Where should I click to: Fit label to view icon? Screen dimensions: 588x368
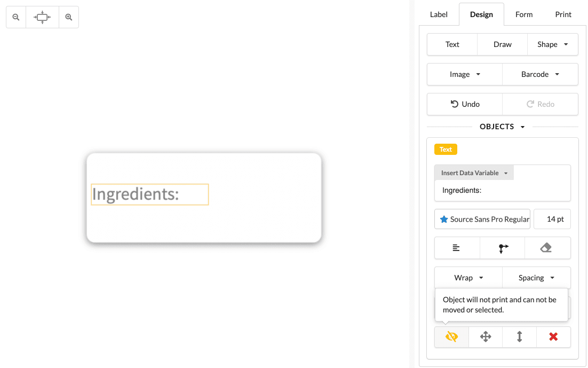click(42, 17)
